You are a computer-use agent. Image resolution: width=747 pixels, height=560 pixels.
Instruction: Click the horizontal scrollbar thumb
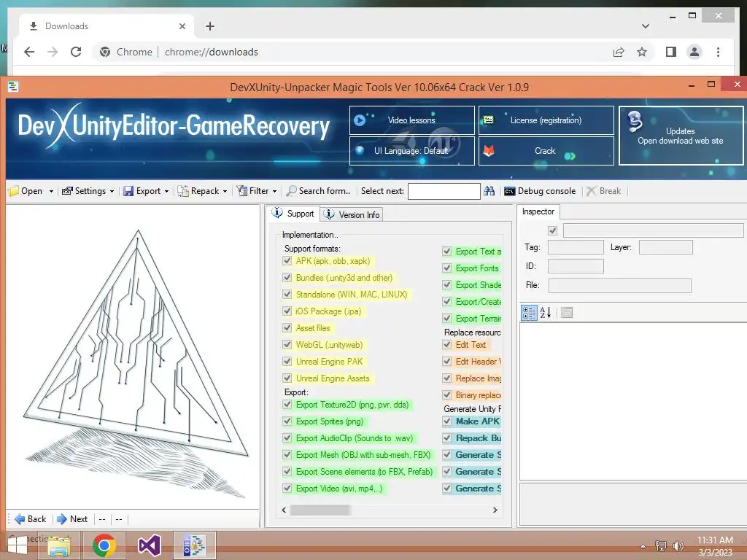click(x=320, y=510)
